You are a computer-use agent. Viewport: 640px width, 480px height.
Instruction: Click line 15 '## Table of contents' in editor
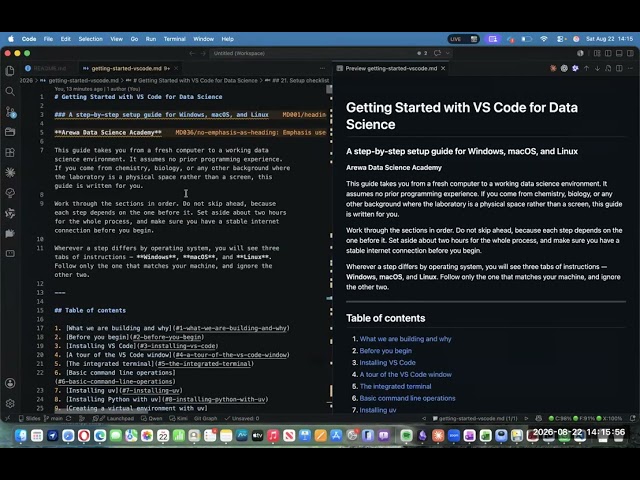[90, 310]
